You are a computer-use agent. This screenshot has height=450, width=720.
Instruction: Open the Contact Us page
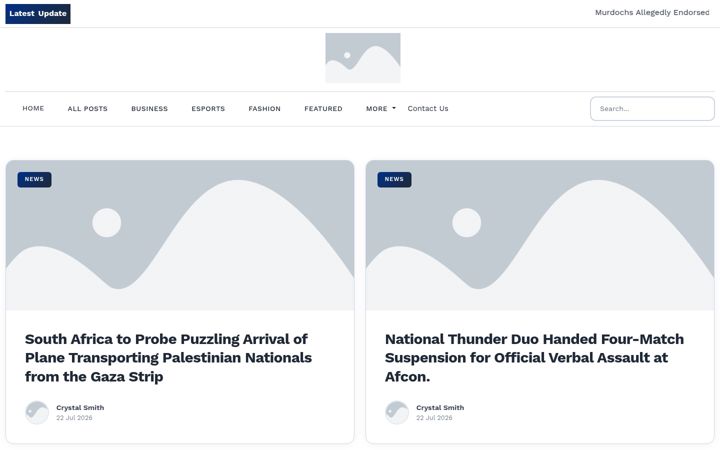tap(428, 108)
